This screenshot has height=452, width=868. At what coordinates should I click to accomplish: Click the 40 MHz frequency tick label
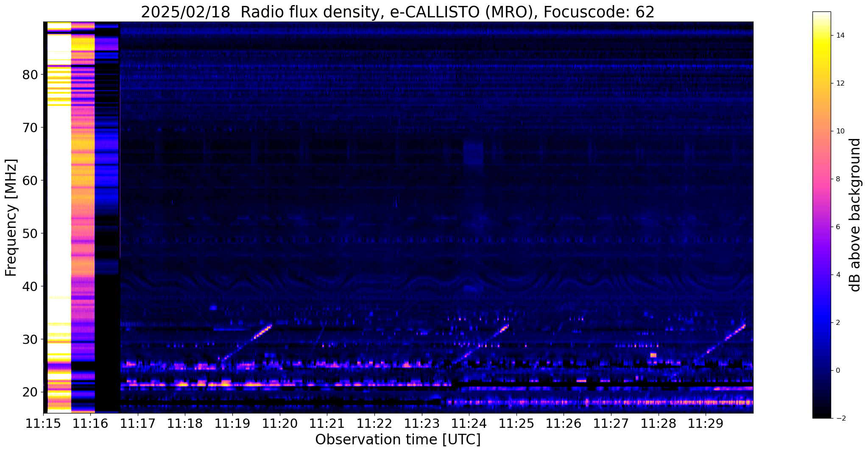[30, 286]
